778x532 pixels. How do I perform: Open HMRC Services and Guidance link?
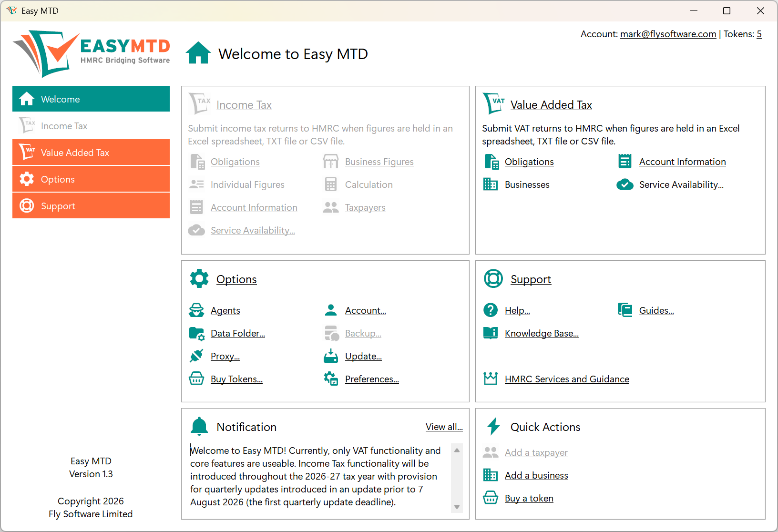[567, 379]
